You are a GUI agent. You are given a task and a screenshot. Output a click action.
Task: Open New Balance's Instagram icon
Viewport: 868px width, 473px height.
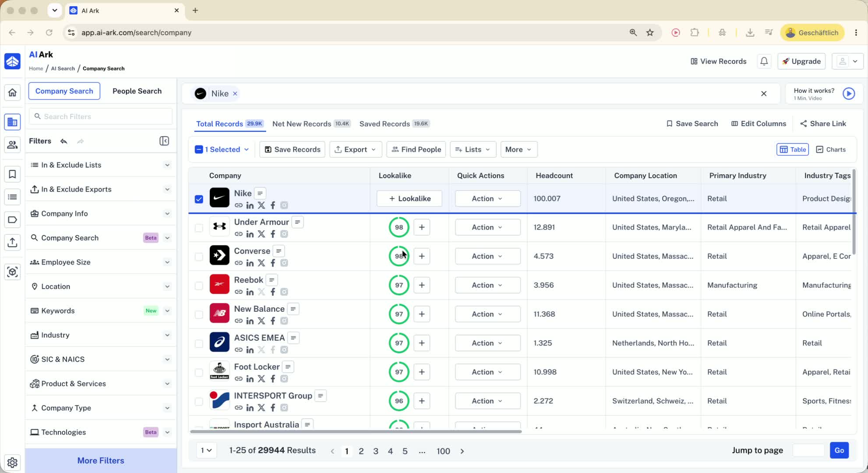(284, 321)
